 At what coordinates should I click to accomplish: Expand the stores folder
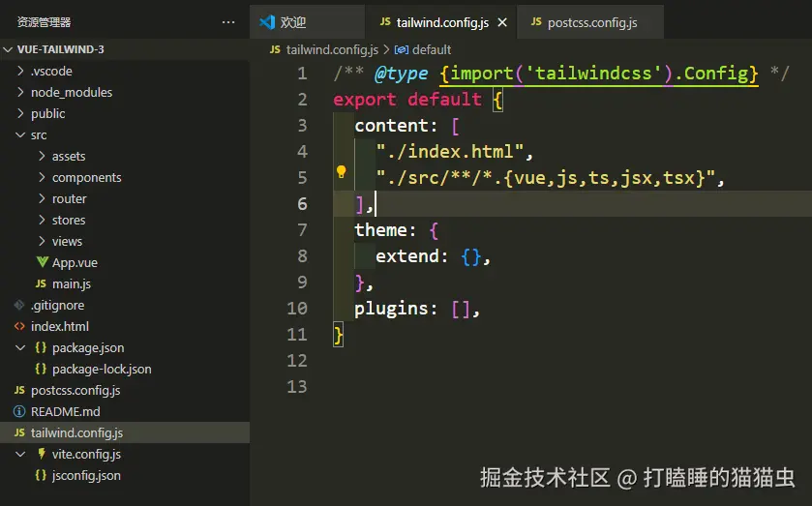[42, 220]
